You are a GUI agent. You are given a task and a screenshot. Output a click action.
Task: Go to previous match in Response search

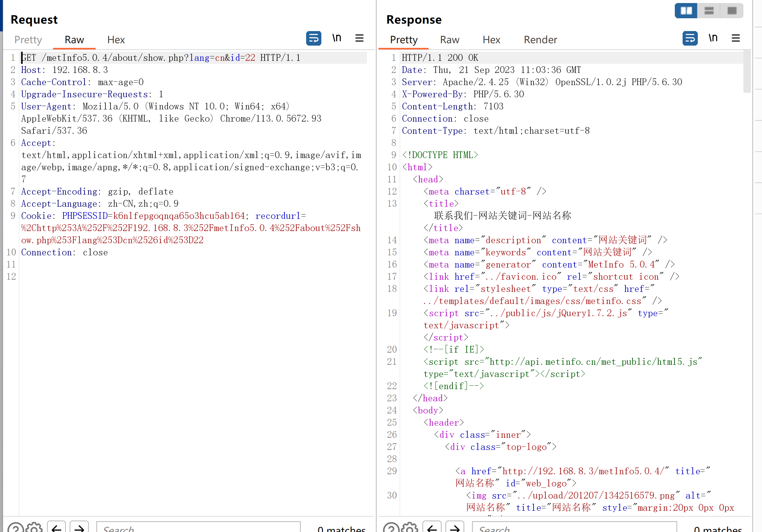click(x=432, y=528)
